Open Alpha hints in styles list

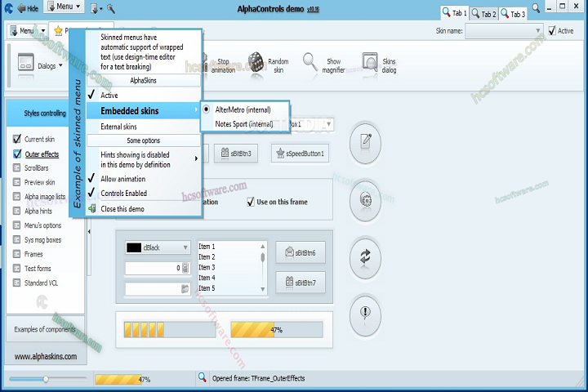coord(38,211)
